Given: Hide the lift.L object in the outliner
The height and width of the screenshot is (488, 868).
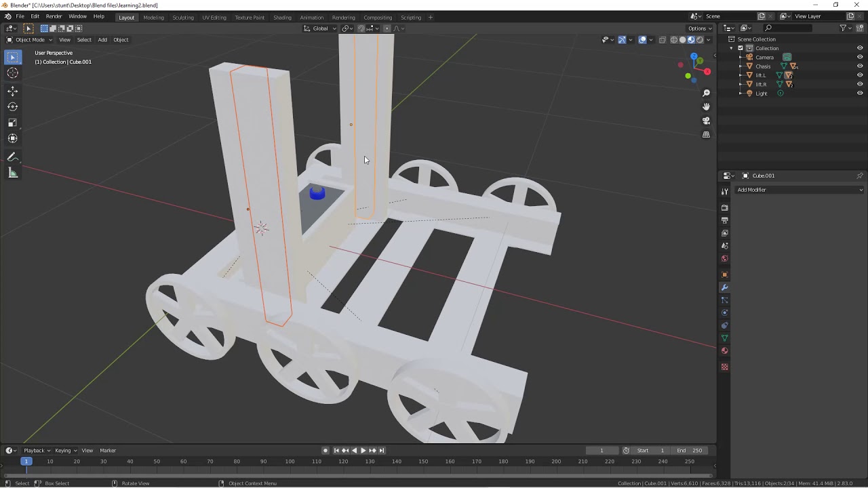Looking at the screenshot, I should 860,75.
